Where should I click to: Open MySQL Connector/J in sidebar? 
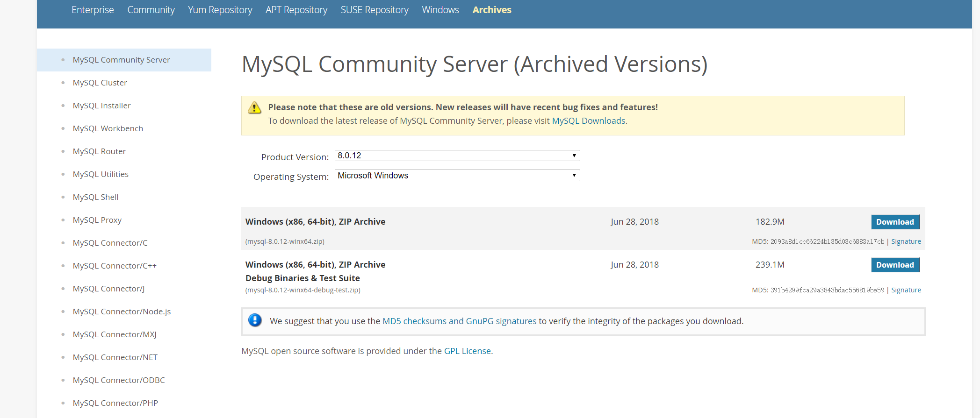pos(108,289)
